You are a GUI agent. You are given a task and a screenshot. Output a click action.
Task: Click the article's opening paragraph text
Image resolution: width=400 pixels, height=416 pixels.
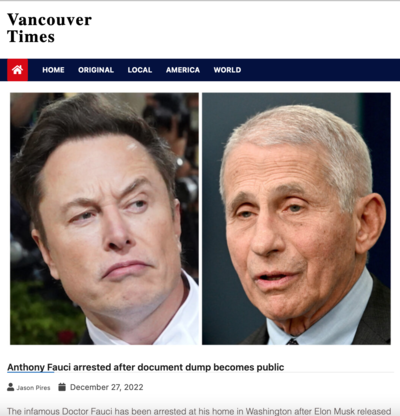click(199, 412)
